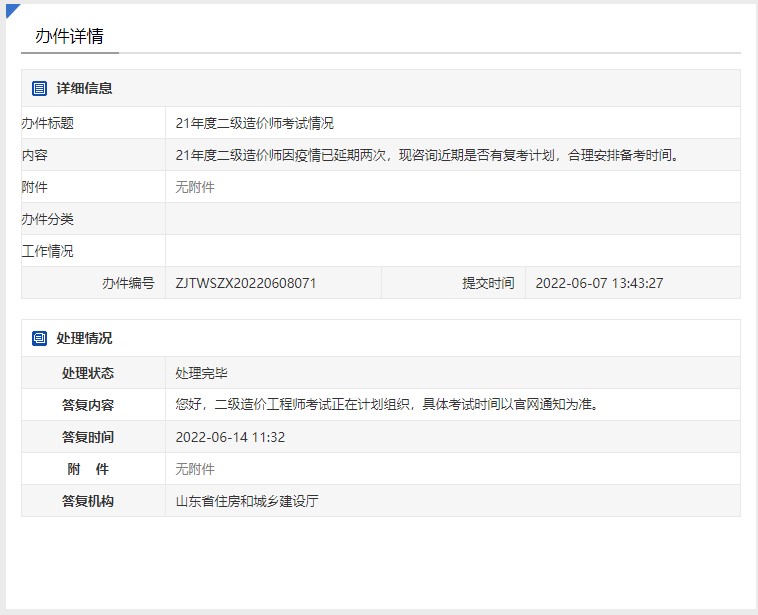Click the case number ZJTWSZX20220608071
Image resolution: width=758 pixels, height=615 pixels.
point(246,283)
